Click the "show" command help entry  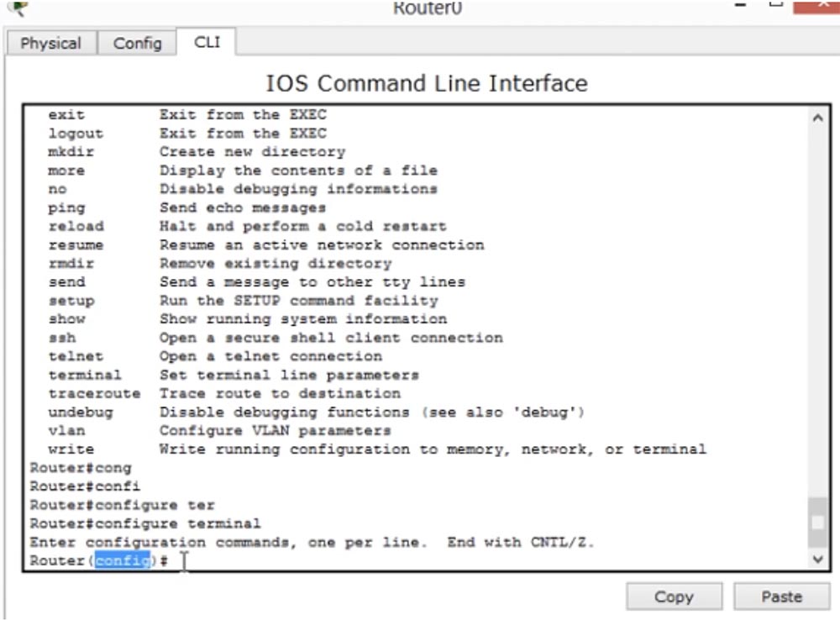tap(66, 319)
